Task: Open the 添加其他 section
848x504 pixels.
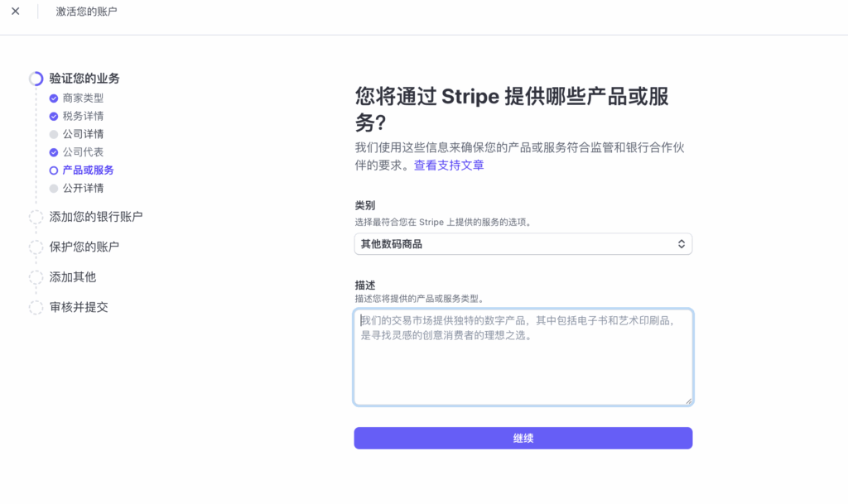Action: [x=73, y=277]
